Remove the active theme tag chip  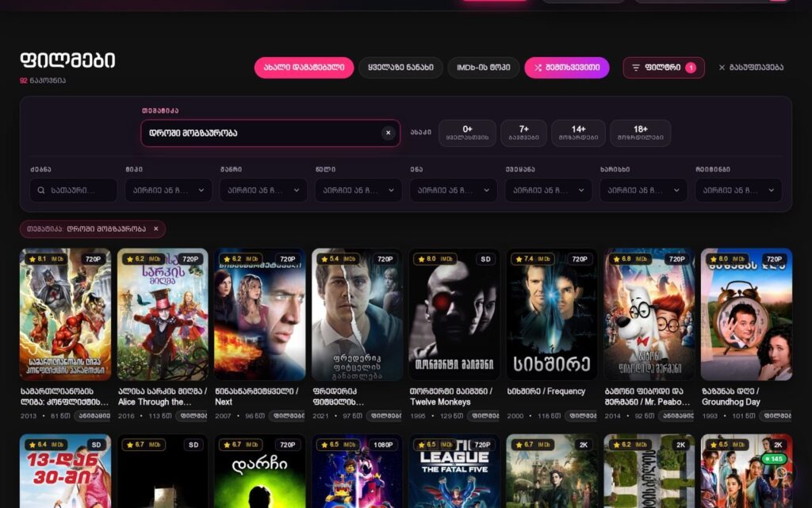point(156,229)
